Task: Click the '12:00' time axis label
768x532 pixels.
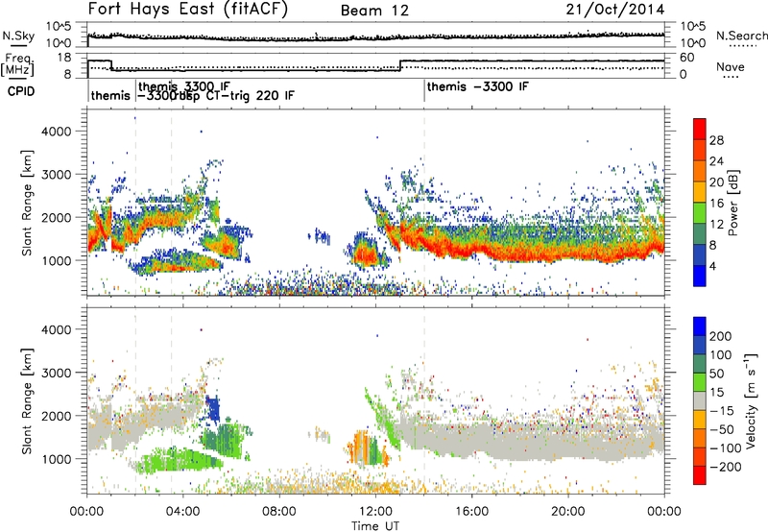Action: point(375,512)
